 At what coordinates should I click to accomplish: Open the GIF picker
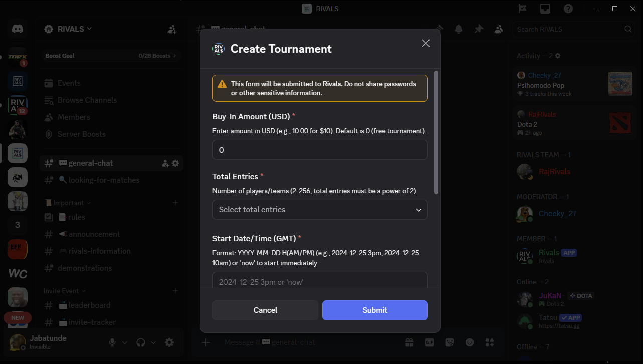click(430, 342)
